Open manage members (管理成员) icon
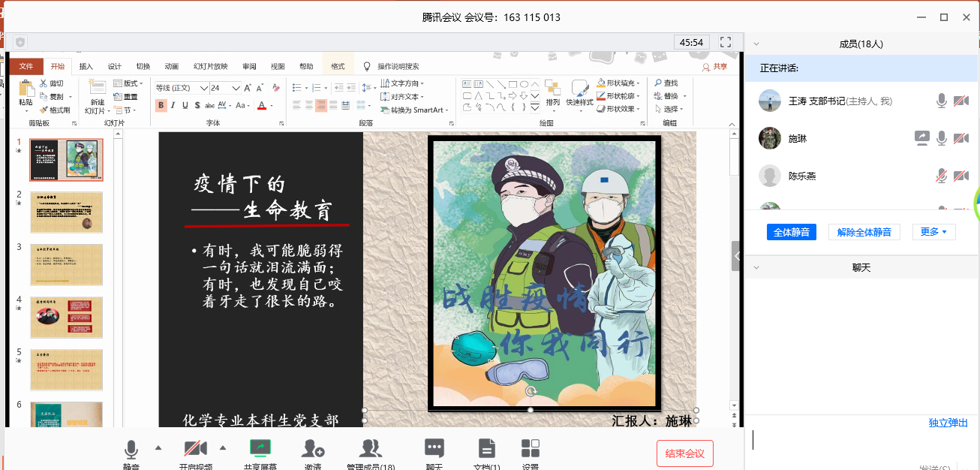 coord(371,449)
